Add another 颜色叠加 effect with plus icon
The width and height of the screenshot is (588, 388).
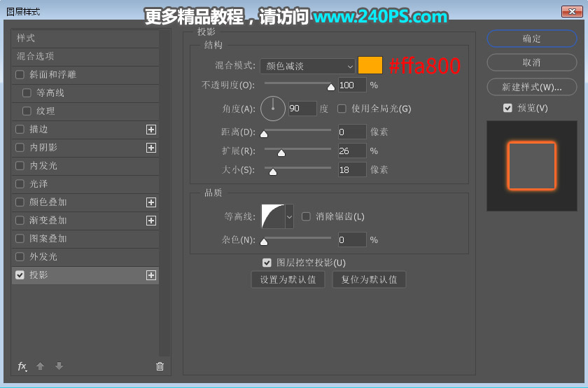click(x=150, y=202)
